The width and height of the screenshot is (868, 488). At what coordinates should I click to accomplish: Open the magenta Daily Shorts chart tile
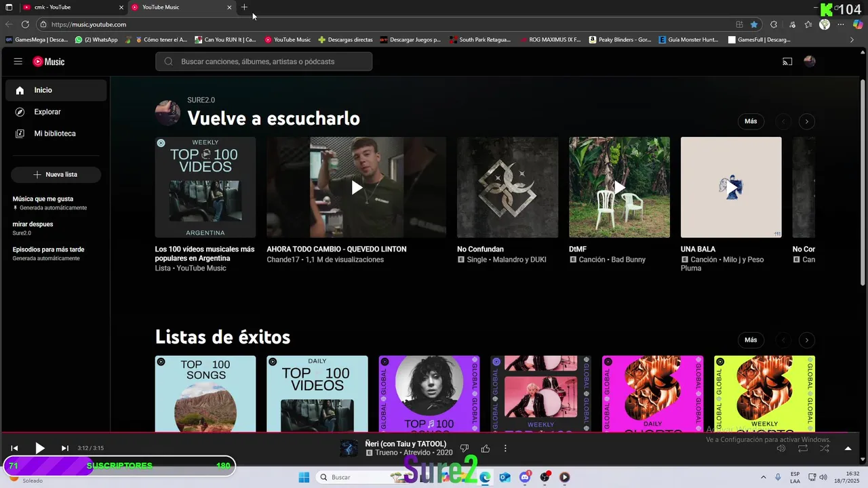(653, 394)
